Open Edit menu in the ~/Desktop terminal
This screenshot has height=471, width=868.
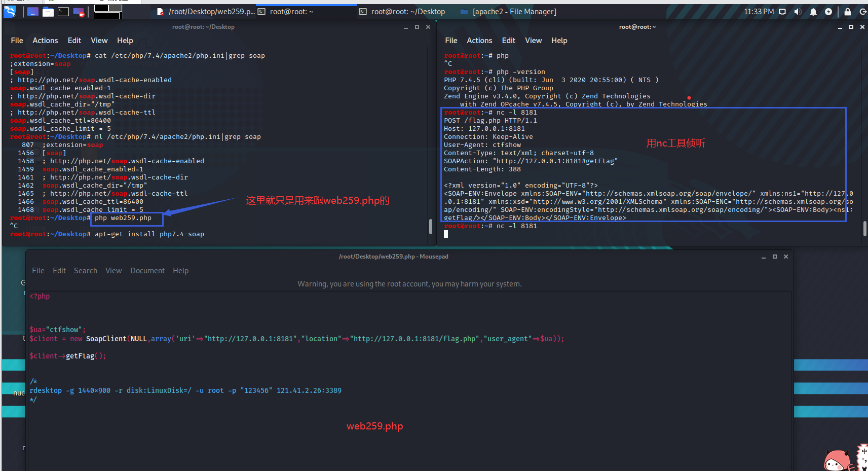pyautogui.click(x=74, y=41)
